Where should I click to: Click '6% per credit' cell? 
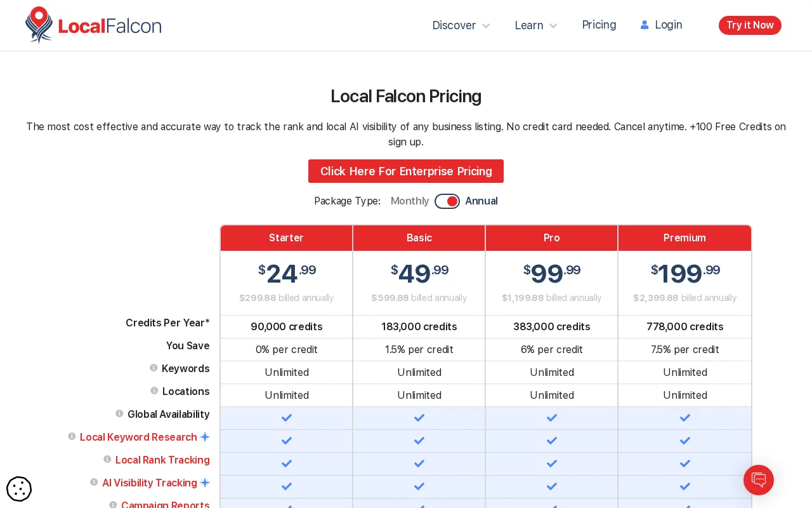click(x=552, y=349)
